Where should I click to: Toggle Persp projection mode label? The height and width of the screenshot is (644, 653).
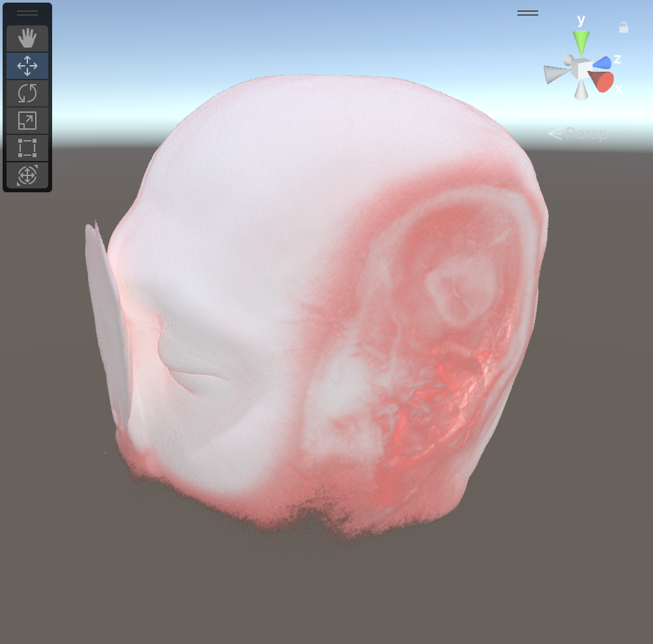click(x=579, y=134)
